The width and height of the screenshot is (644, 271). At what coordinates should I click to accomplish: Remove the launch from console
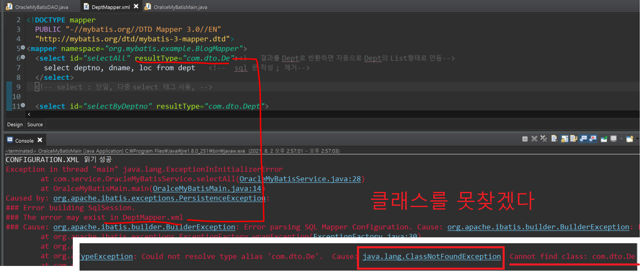point(534,139)
